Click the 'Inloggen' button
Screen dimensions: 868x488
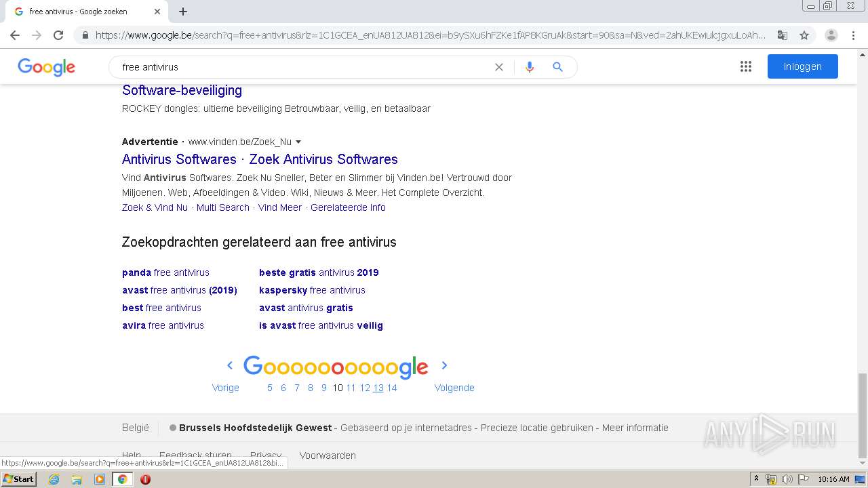click(x=803, y=66)
